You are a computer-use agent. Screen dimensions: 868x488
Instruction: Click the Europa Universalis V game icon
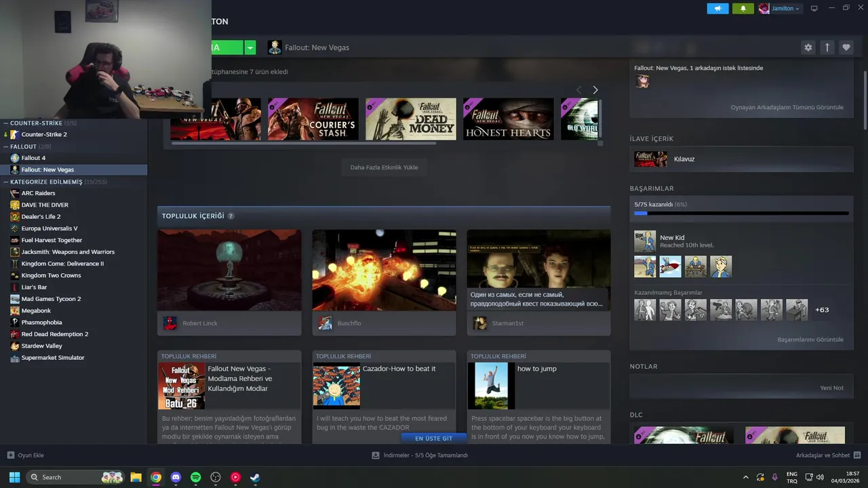[x=15, y=228]
